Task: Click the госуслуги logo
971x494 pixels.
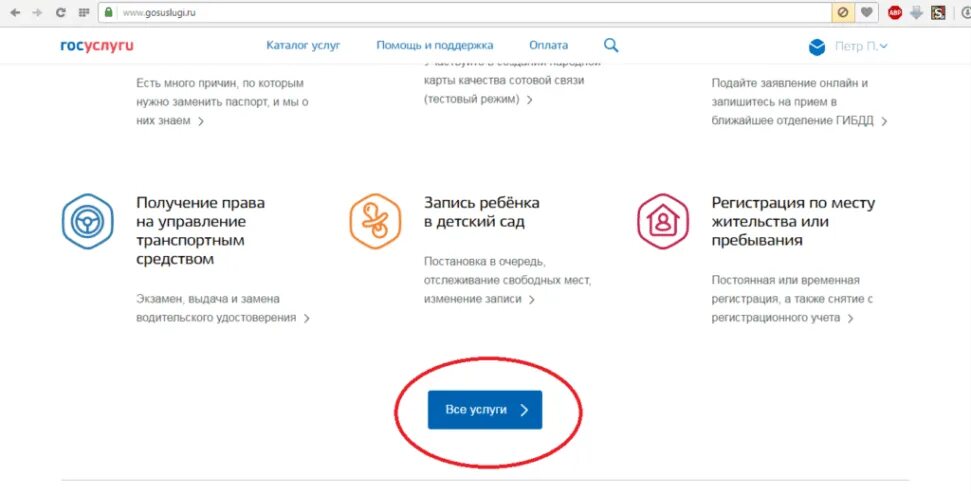Action: point(97,46)
